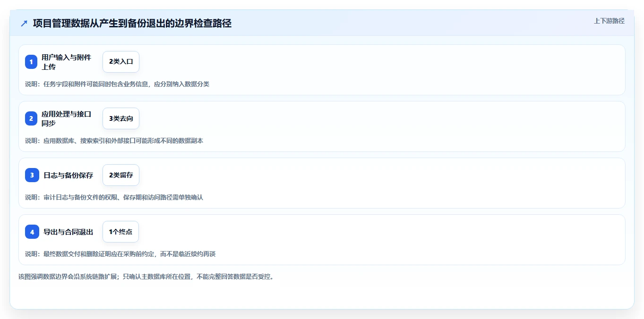Screen dimensions: 644x319
Task: Click the step title 应用处理与接口同步
Action: 66,118
